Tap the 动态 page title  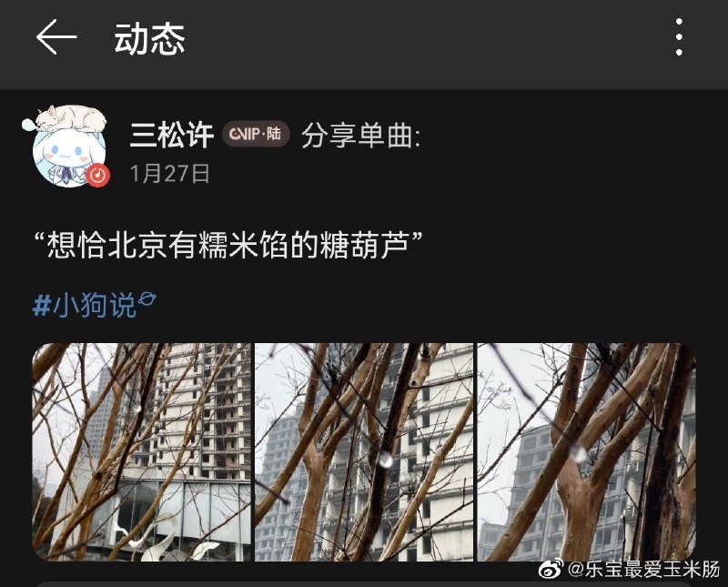149,38
